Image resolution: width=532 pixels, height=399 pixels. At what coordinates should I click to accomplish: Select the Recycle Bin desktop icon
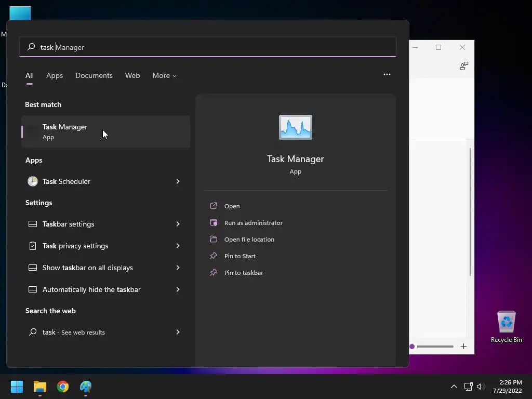point(506,327)
